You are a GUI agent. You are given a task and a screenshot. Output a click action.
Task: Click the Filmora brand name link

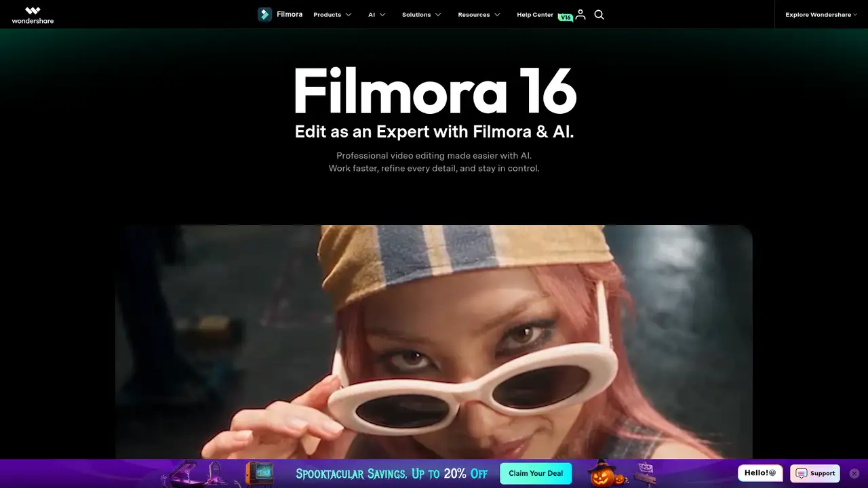click(x=290, y=14)
